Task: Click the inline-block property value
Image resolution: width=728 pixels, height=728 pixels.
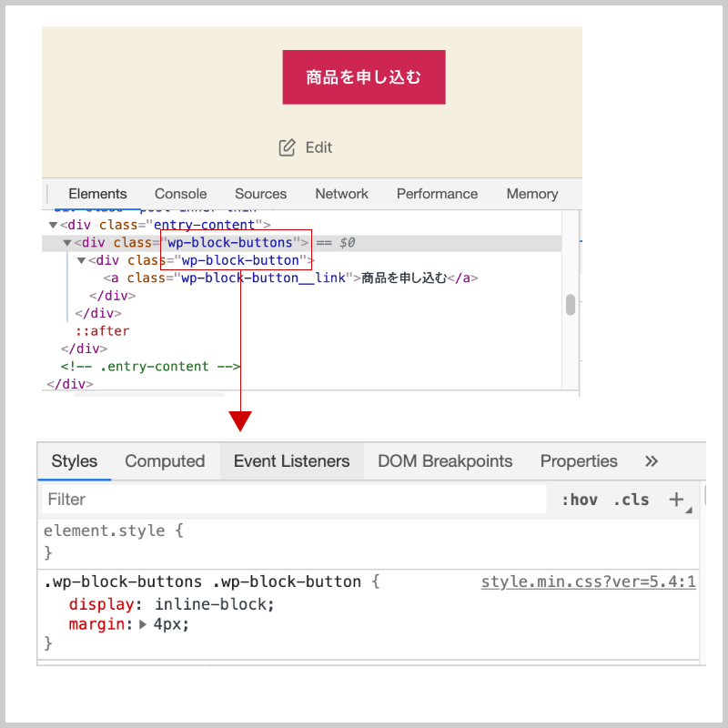Action: pos(211,604)
